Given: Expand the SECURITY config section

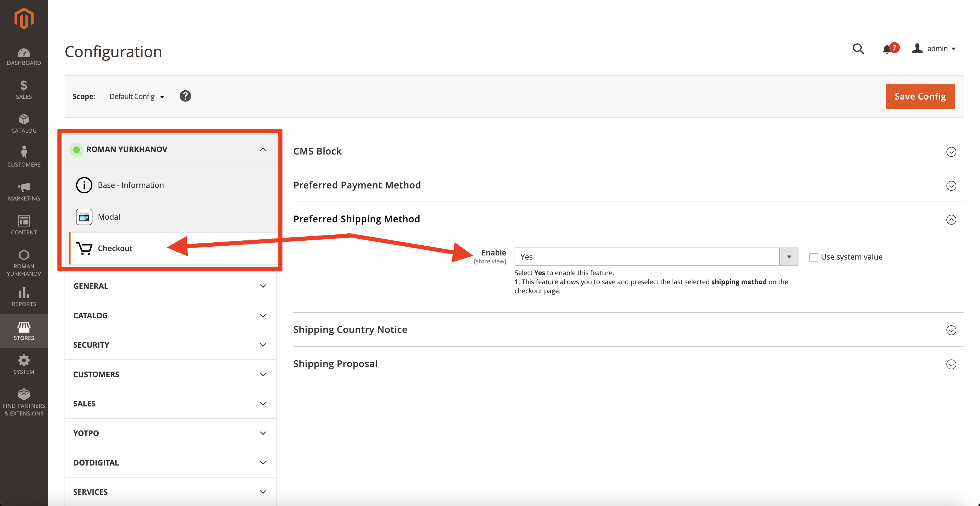Looking at the screenshot, I should pyautogui.click(x=170, y=345).
